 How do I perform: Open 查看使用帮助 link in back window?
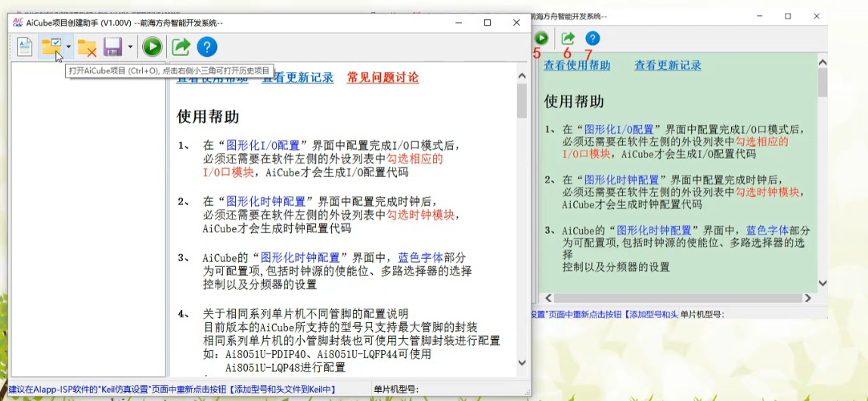577,65
